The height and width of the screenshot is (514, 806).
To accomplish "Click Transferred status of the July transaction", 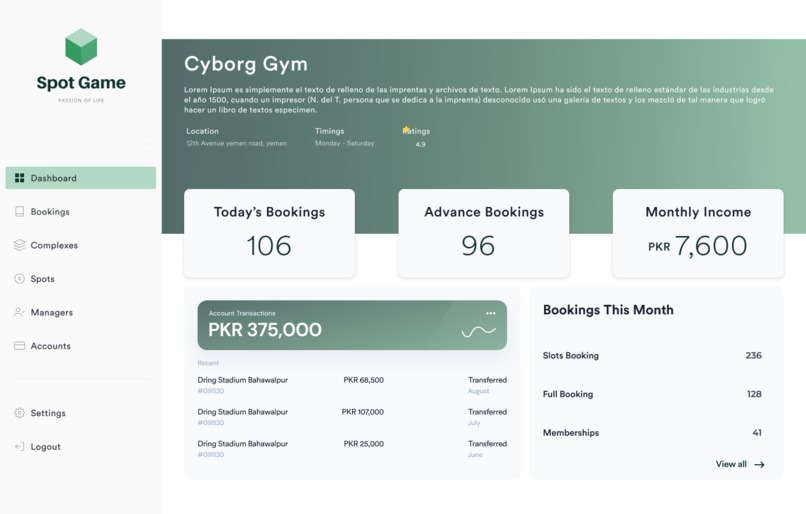I will click(x=487, y=412).
